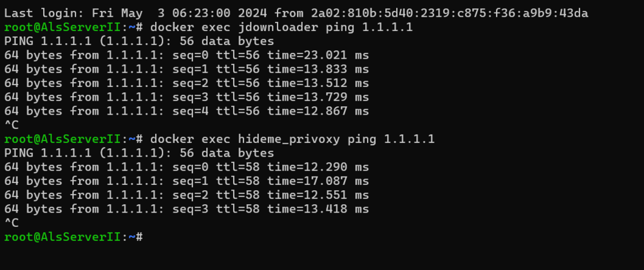This screenshot has height=270, width=644.
Task: Click the first root@AlsServerII prompt
Action: pyautogui.click(x=73, y=27)
